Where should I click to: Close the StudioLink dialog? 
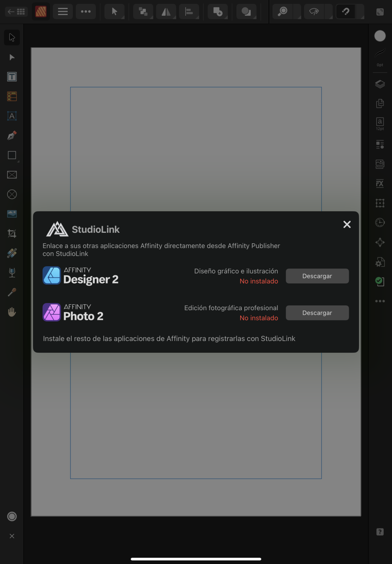[347, 224]
